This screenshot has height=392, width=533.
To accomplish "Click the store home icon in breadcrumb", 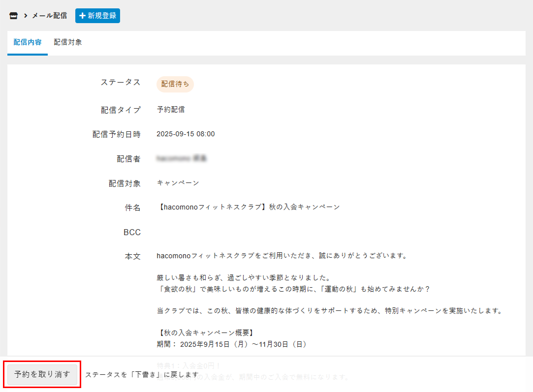I will (13, 16).
